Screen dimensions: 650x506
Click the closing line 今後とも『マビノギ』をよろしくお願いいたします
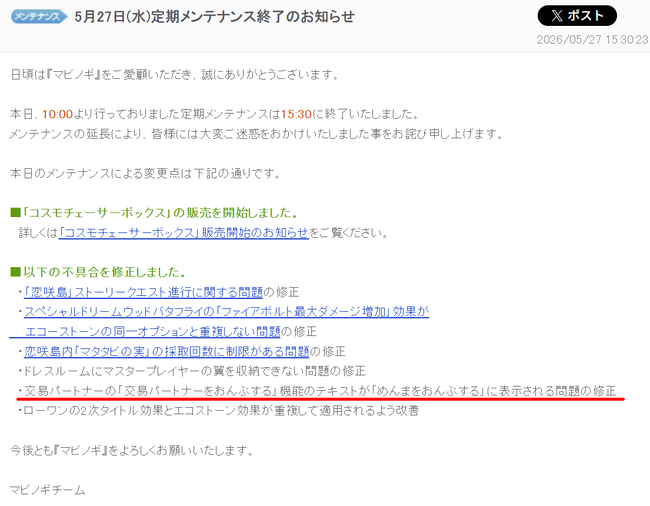(132, 450)
